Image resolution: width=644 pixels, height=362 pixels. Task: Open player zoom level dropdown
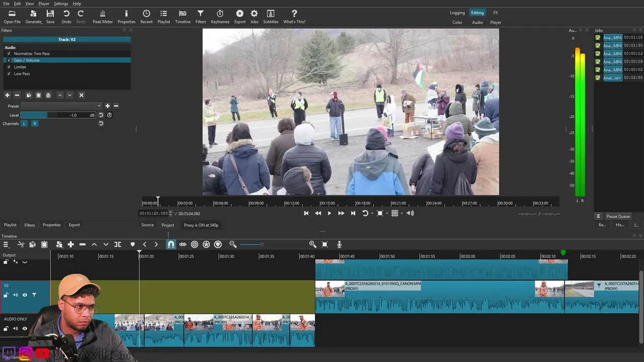tap(387, 213)
